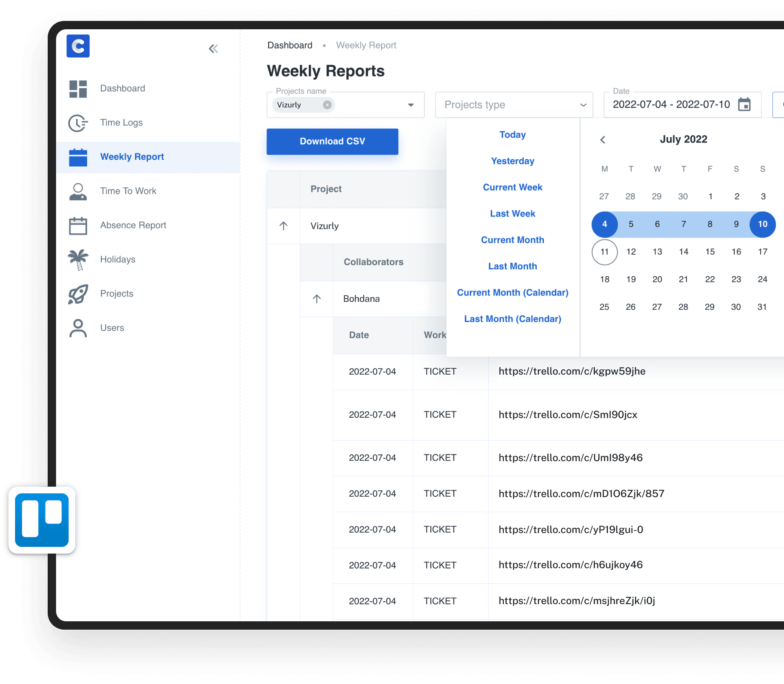Collapse the Vizurly project row arrow
Viewport: 784px width, 684px height.
pos(283,226)
